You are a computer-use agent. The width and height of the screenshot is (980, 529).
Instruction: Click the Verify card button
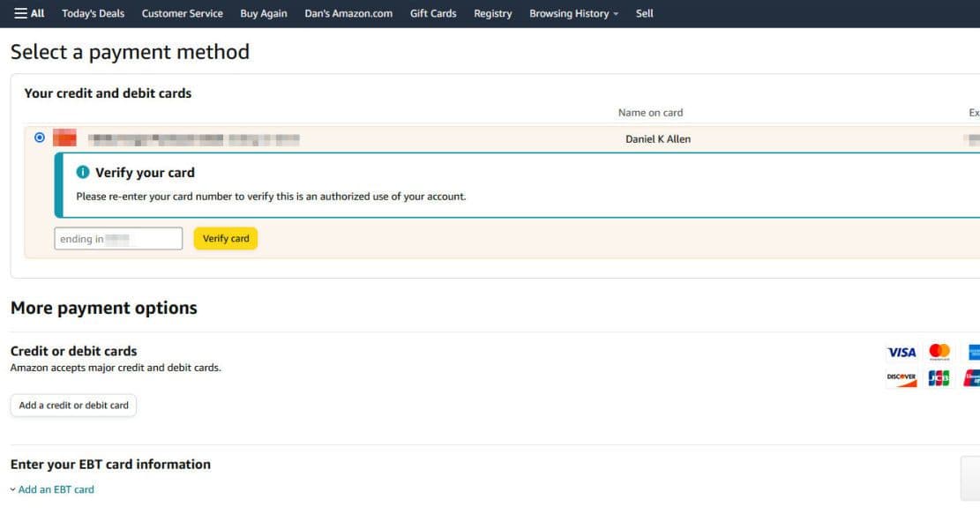tap(225, 238)
